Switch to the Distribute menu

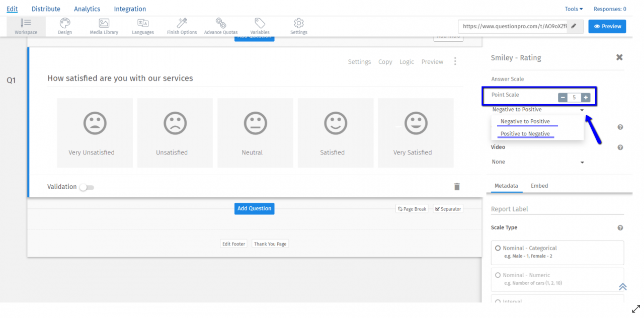[46, 9]
